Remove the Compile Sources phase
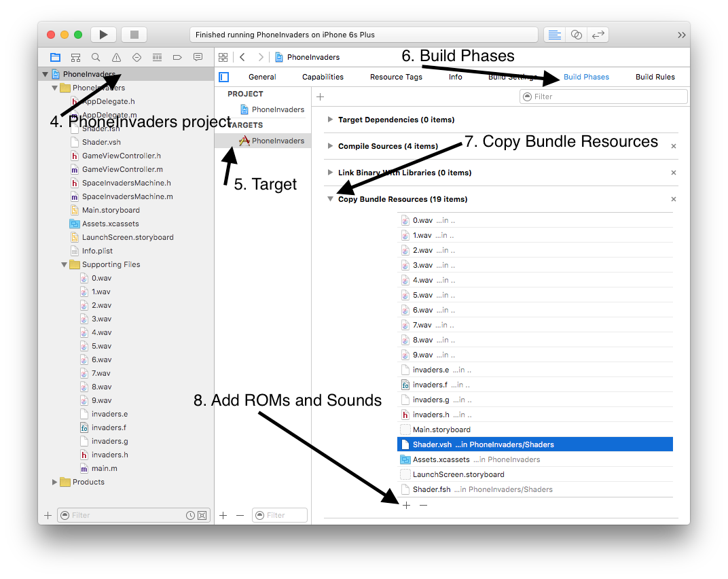 pyautogui.click(x=674, y=146)
